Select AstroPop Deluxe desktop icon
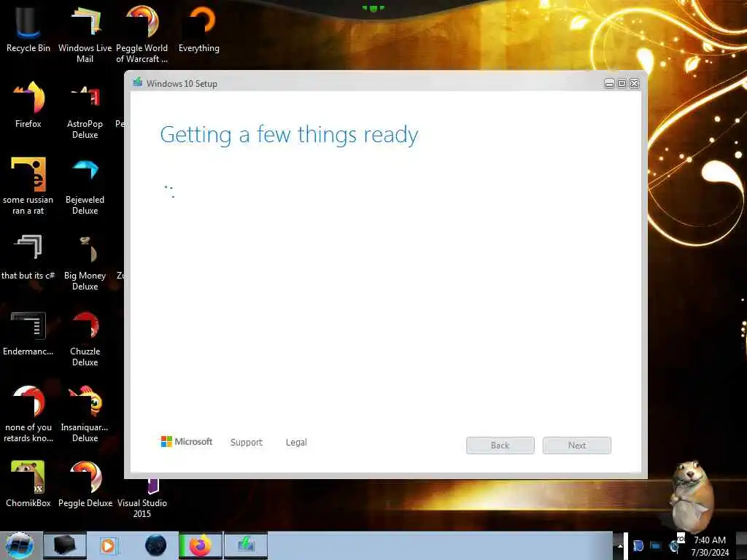The image size is (747, 560). 85,111
